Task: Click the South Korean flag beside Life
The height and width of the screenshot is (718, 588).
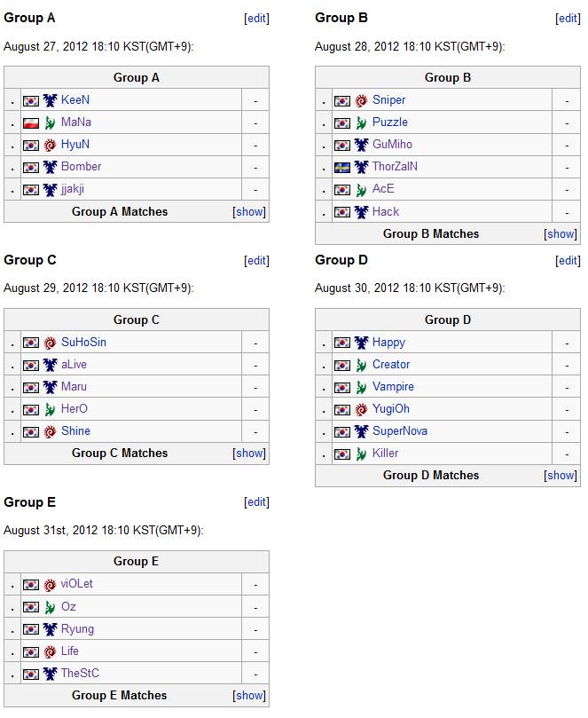Action: coord(31,651)
